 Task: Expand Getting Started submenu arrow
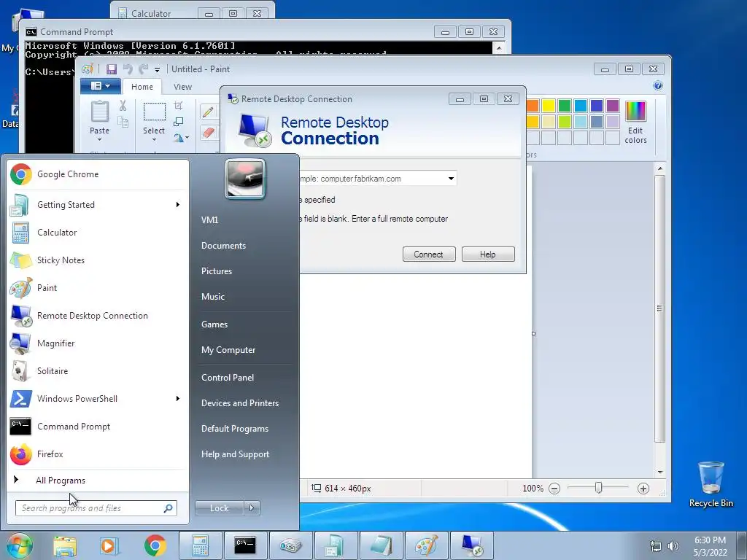tap(178, 205)
